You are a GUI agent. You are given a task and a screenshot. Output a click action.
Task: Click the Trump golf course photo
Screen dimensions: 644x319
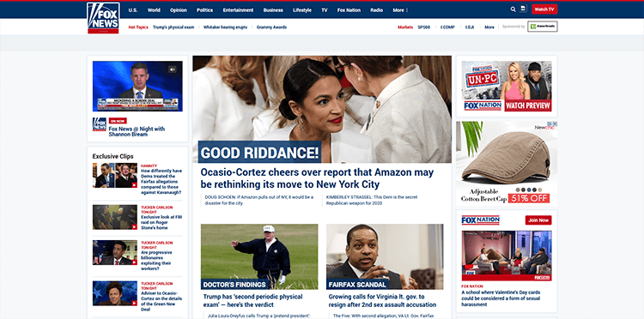(x=259, y=256)
